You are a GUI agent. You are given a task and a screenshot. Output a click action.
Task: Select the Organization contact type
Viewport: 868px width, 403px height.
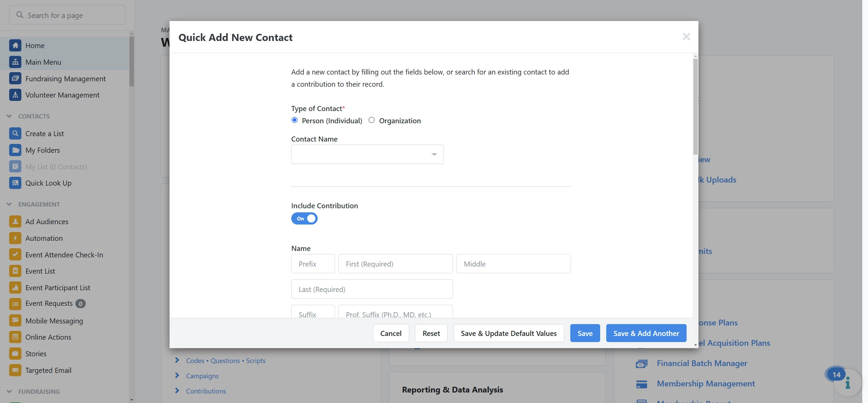[372, 120]
